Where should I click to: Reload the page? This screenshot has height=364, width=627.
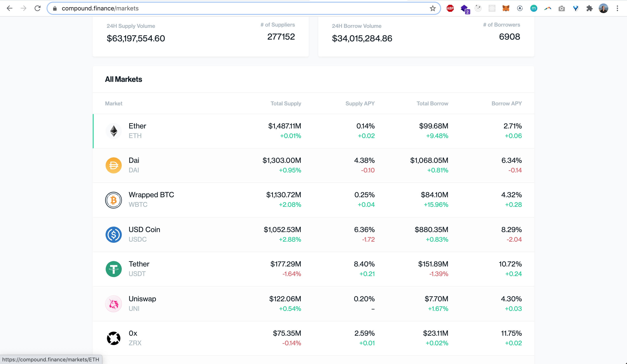[38, 8]
